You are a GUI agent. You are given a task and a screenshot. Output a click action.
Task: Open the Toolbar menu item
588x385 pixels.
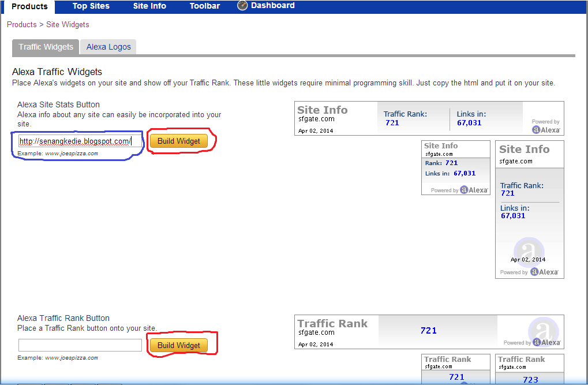205,6
